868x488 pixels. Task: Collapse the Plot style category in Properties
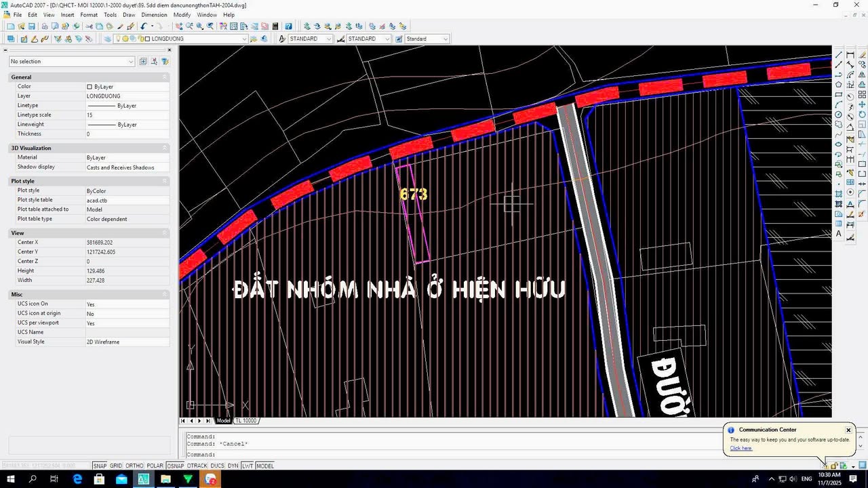163,181
